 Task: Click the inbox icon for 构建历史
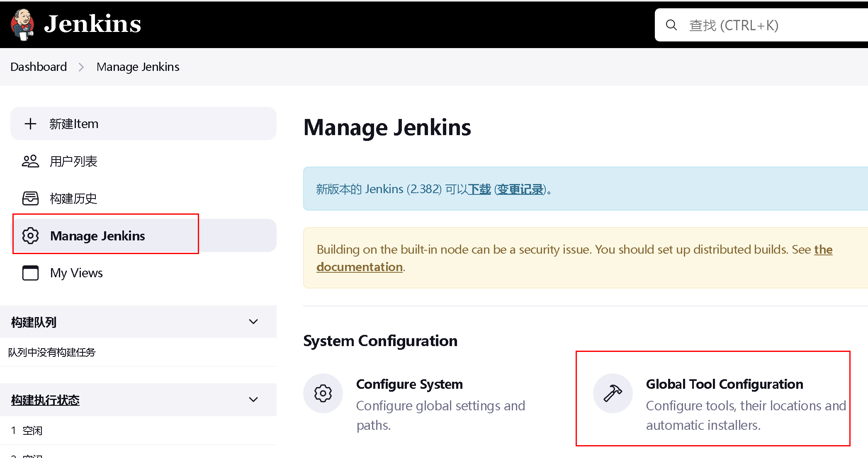tap(30, 198)
